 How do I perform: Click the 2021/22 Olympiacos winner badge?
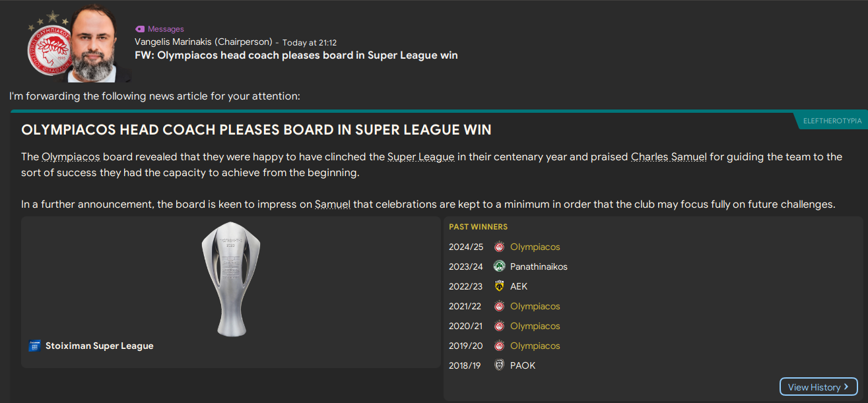[499, 307]
